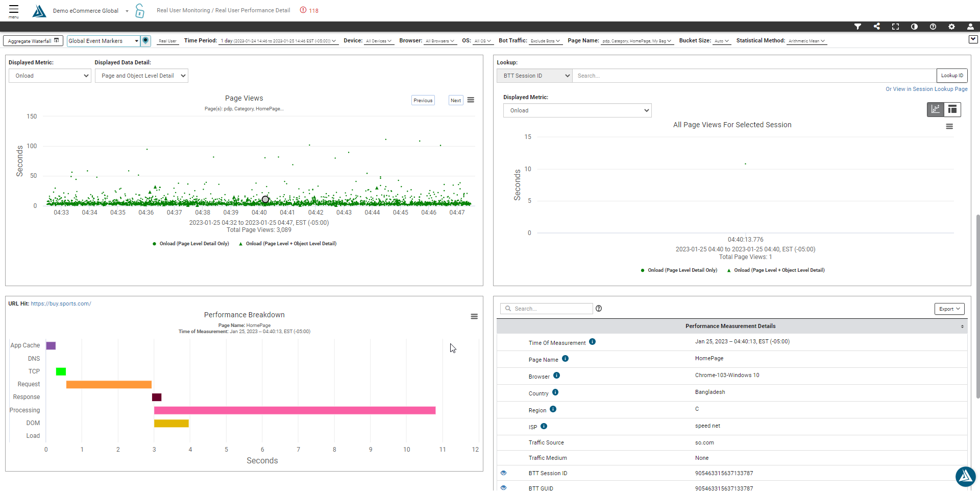Toggle the dark contrast theme icon
This screenshot has height=491, width=980.
coord(914,27)
